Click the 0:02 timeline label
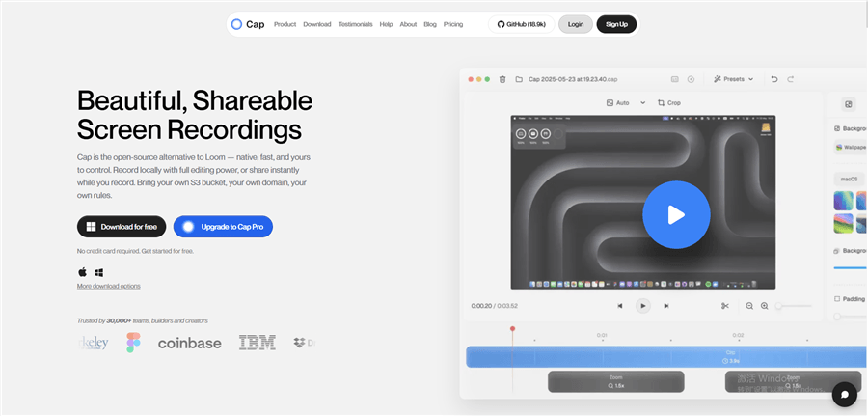The width and height of the screenshot is (868, 416). point(738,335)
